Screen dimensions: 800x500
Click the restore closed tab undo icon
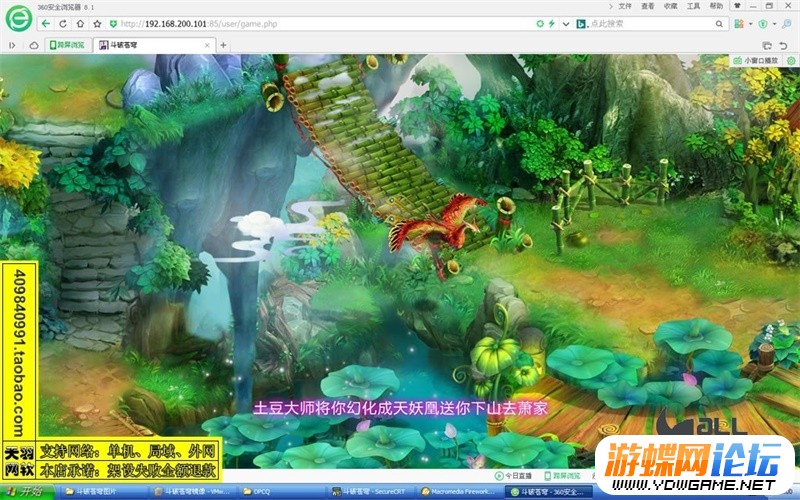click(x=783, y=45)
